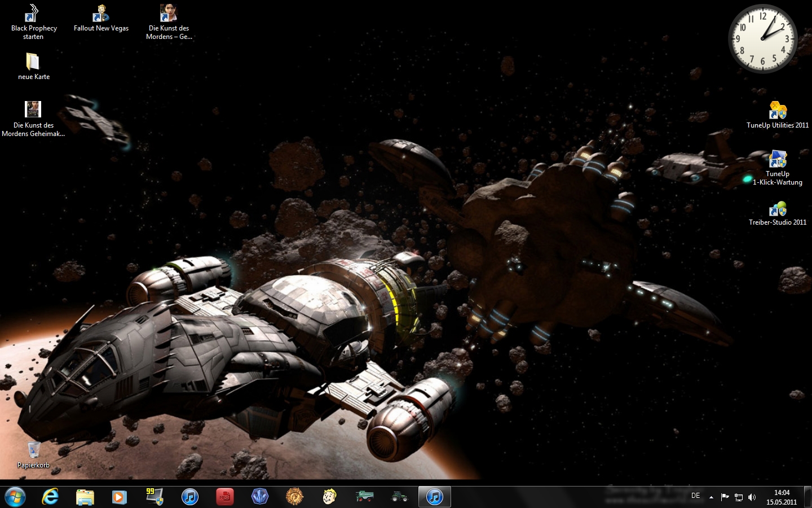The width and height of the screenshot is (812, 508).
Task: Open the DE input language selector
Action: 696,496
